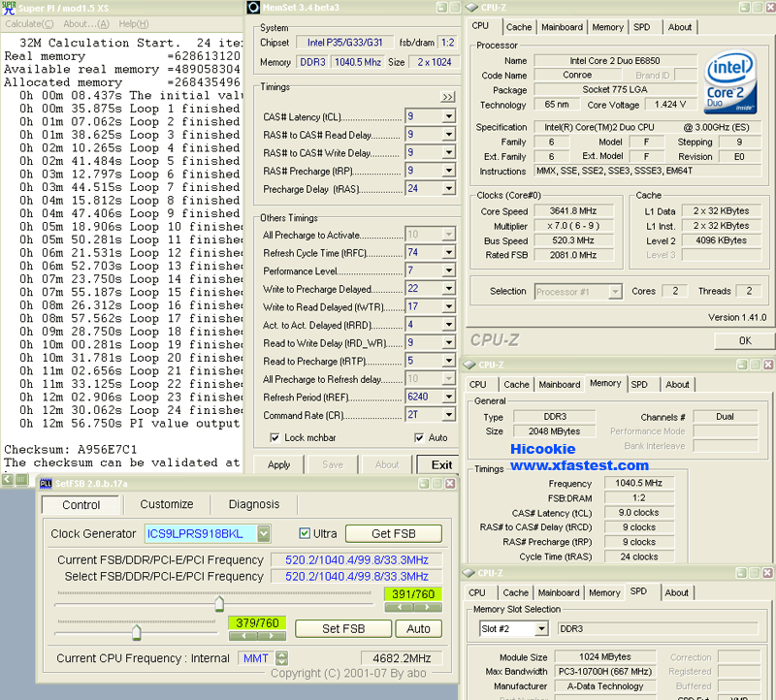Toggle the Ultra checkbox in SetFSB
Image resolution: width=776 pixels, height=700 pixels.
click(305, 533)
